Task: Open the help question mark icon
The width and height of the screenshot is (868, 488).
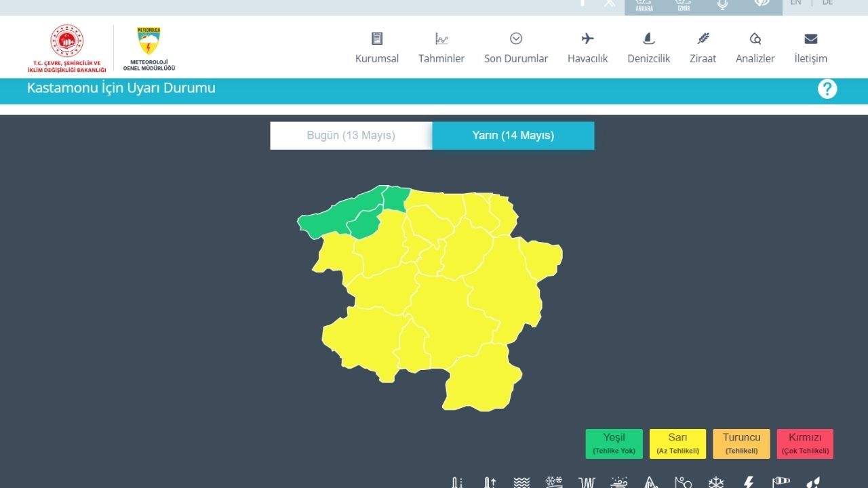Action: click(827, 89)
